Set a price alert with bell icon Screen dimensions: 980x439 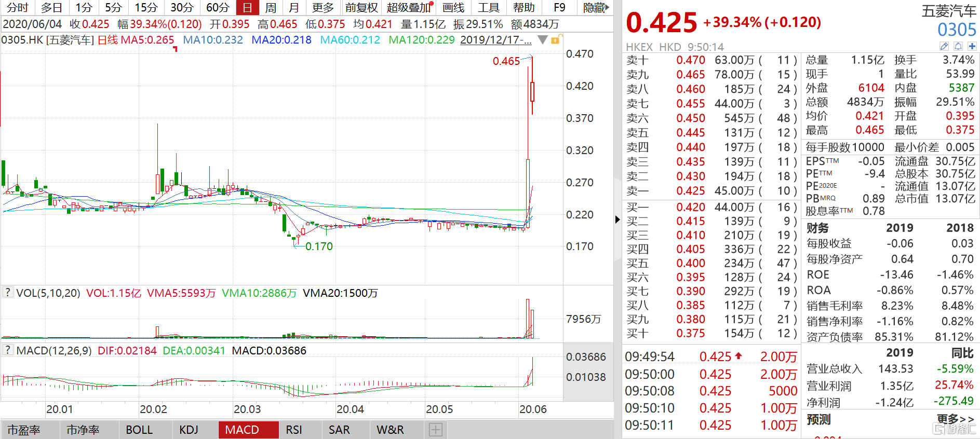[958, 46]
